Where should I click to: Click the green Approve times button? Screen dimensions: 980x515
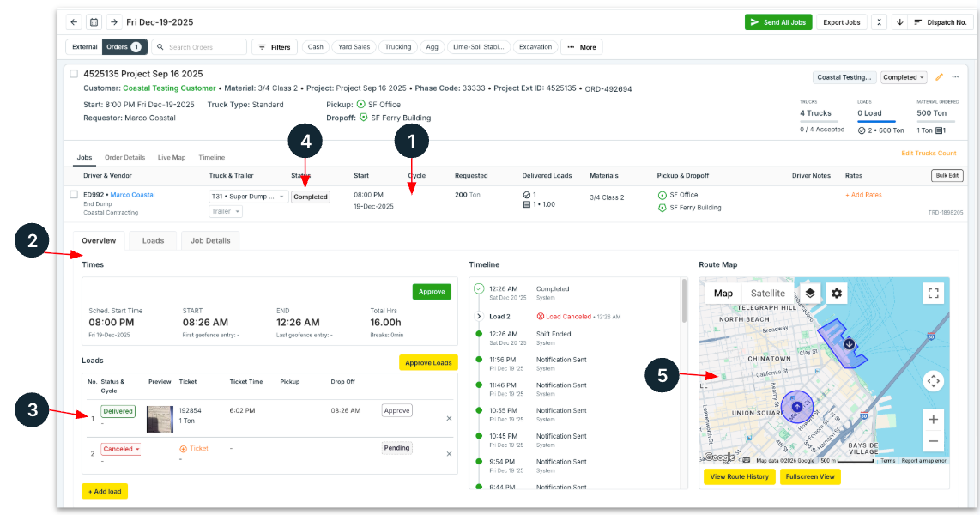(x=432, y=292)
